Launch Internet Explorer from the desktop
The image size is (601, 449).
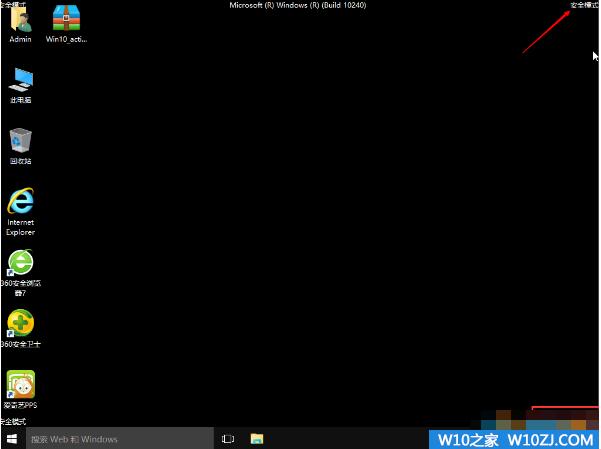click(20, 203)
